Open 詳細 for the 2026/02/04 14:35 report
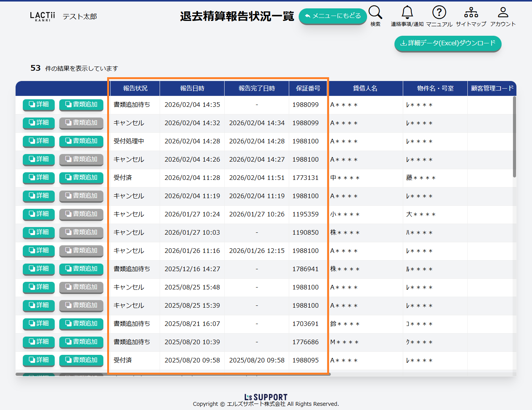Screen dimensions: 532x410 tap(39, 105)
